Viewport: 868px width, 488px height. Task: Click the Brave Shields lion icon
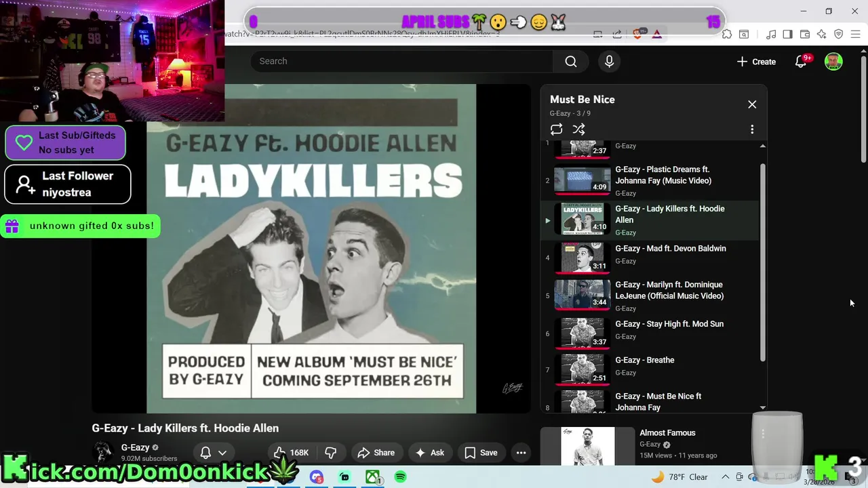click(637, 34)
